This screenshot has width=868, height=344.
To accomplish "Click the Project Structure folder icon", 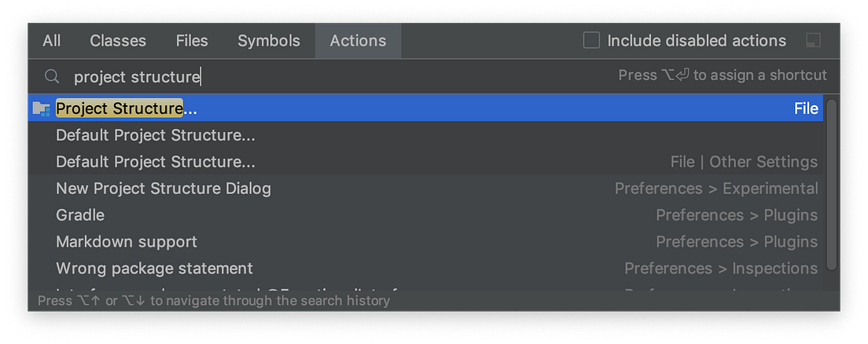I will click(x=41, y=108).
